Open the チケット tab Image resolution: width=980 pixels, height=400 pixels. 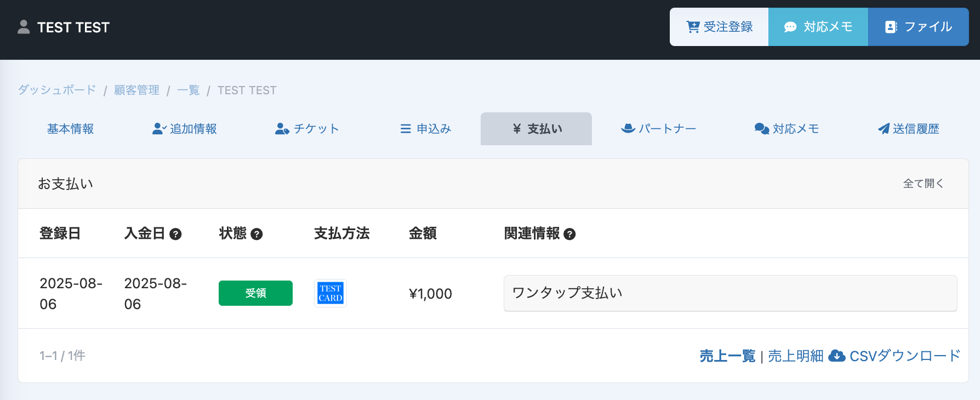[x=307, y=129]
